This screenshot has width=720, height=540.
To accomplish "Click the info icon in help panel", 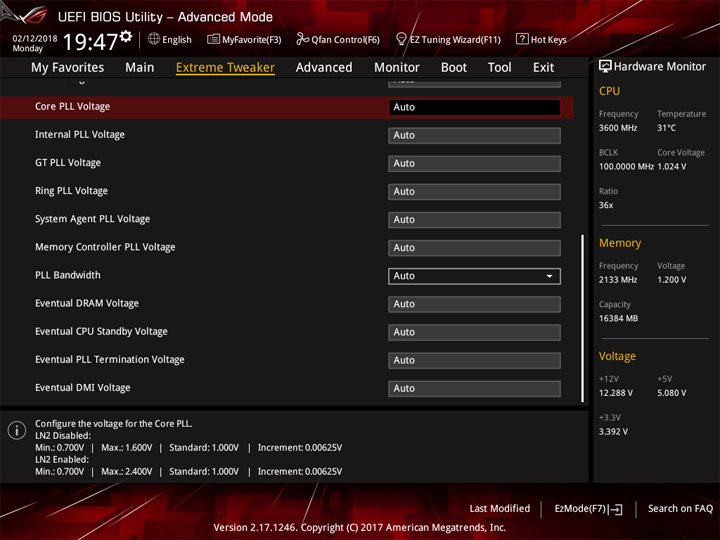I will coord(17,430).
